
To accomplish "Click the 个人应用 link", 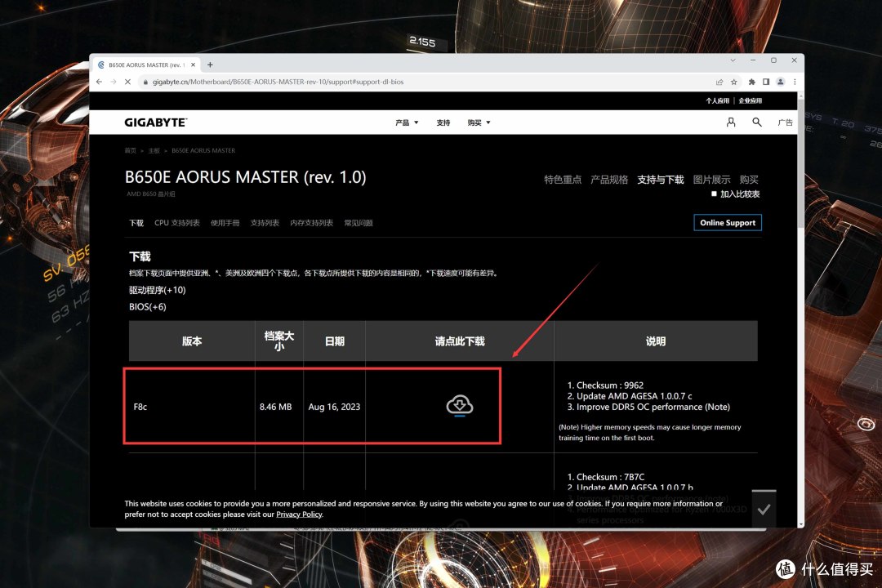I will click(717, 100).
